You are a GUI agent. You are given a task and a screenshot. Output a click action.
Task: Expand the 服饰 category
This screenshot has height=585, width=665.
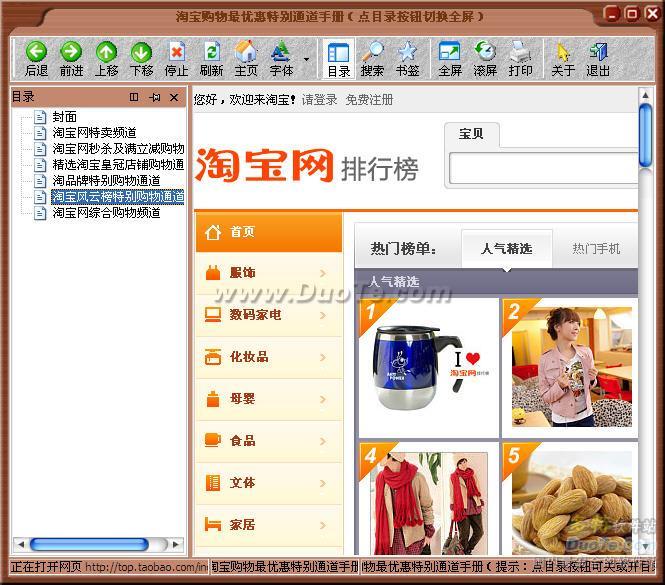pyautogui.click(x=269, y=273)
